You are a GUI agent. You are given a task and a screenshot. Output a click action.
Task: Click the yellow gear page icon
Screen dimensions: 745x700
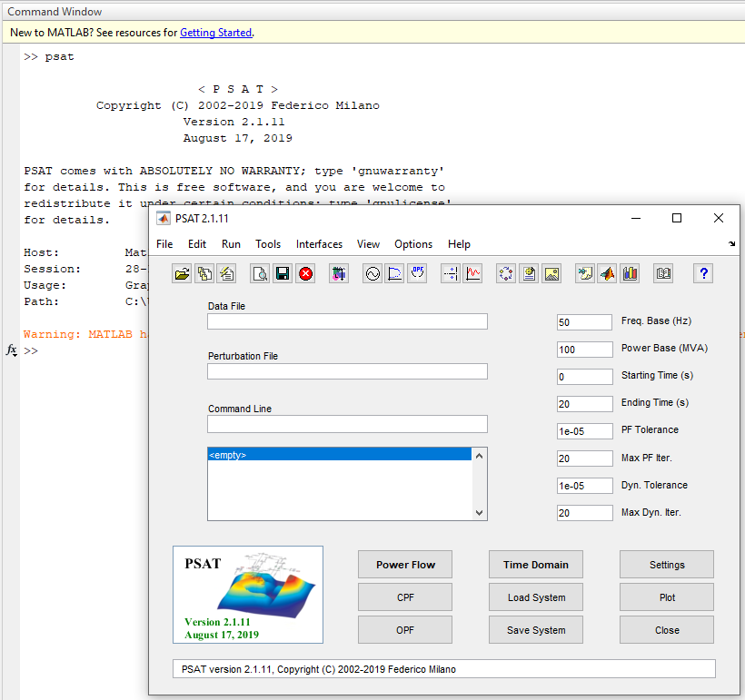tap(529, 273)
